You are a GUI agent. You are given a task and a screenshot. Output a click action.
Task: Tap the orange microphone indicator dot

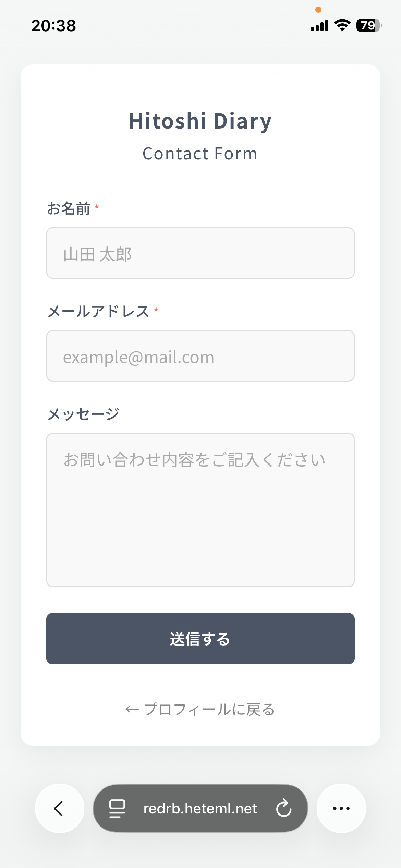pyautogui.click(x=318, y=10)
